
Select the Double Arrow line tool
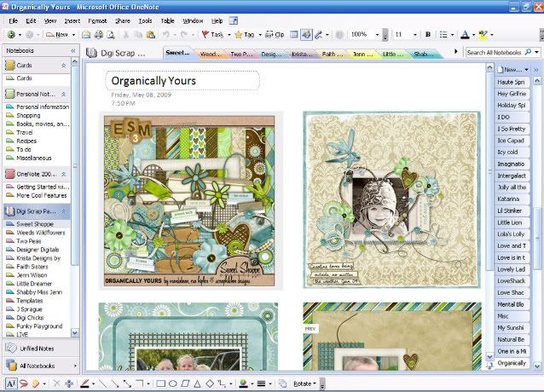point(127,383)
